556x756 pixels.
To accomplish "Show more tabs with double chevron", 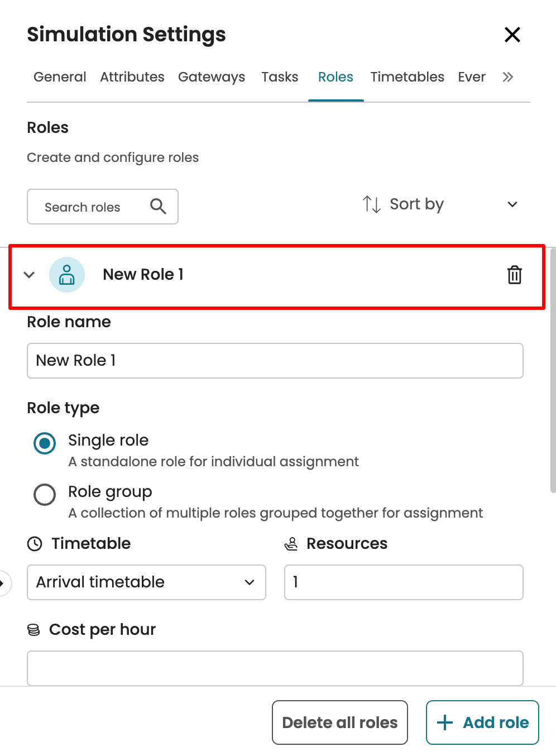I will coord(507,77).
